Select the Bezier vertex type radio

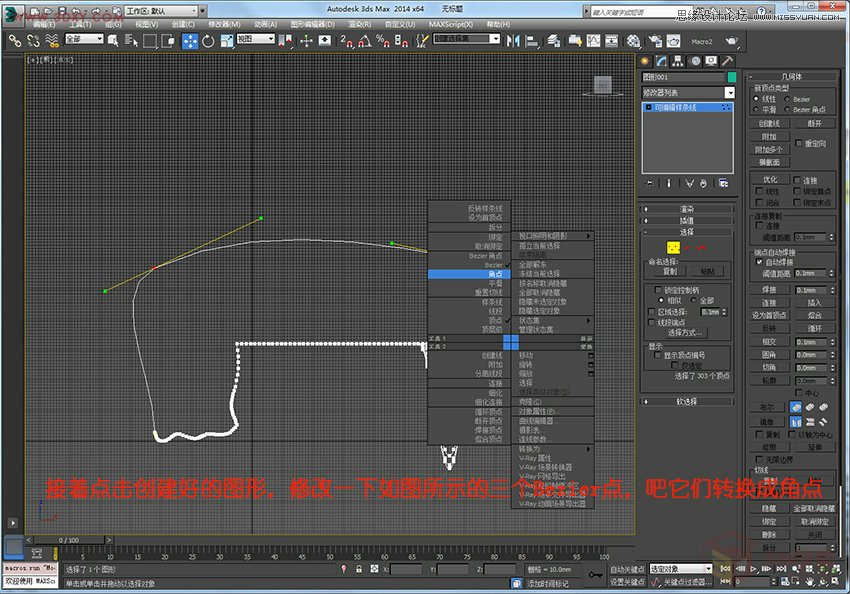(x=787, y=99)
